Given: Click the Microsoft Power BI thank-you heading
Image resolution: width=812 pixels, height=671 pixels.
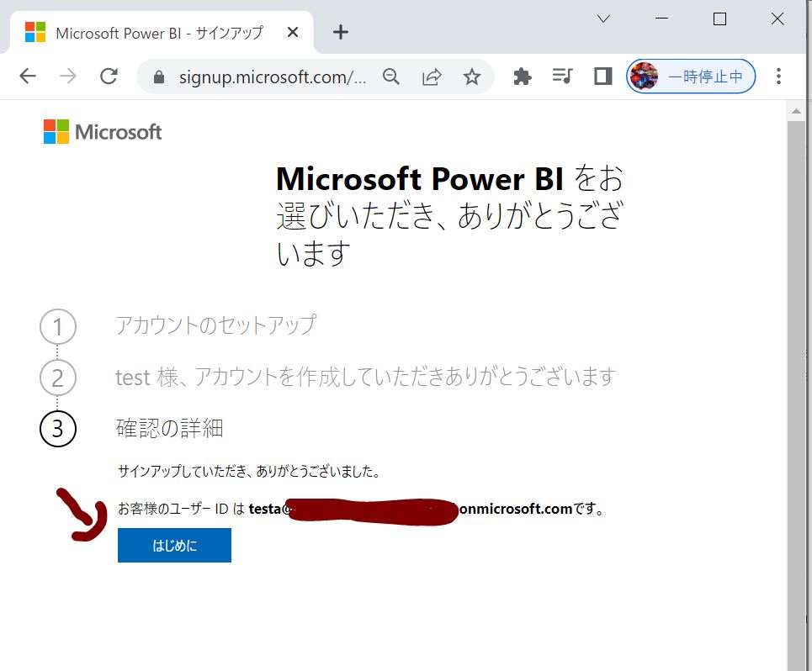Looking at the screenshot, I should click(449, 216).
